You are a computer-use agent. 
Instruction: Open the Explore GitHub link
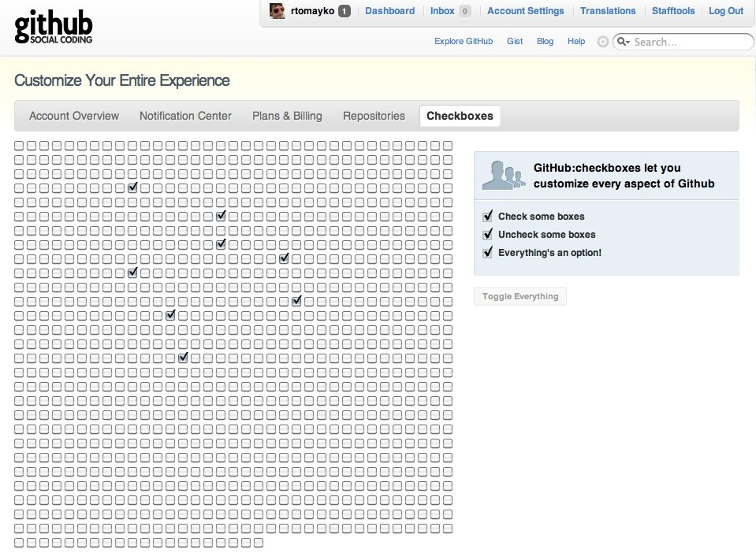pyautogui.click(x=464, y=41)
